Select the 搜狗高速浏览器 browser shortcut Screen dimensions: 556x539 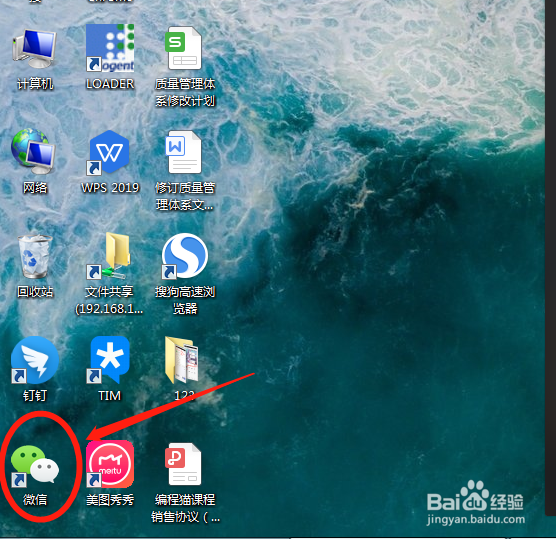[184, 256]
